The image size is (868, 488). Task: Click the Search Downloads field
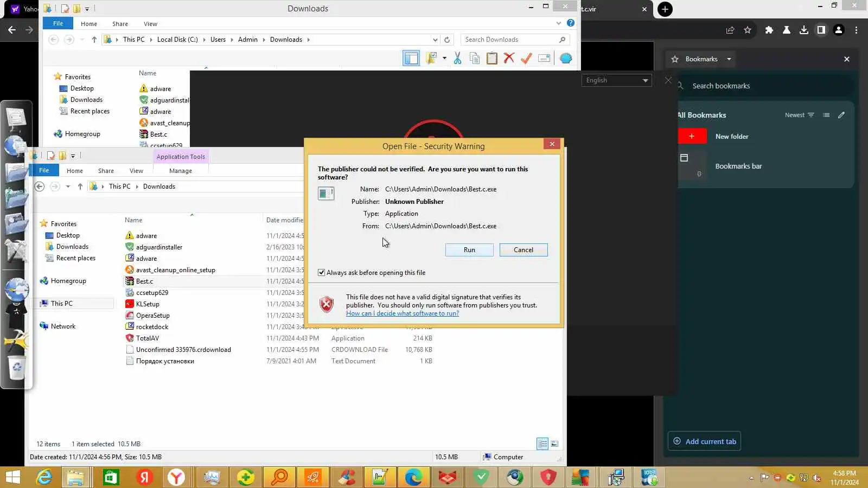click(515, 40)
